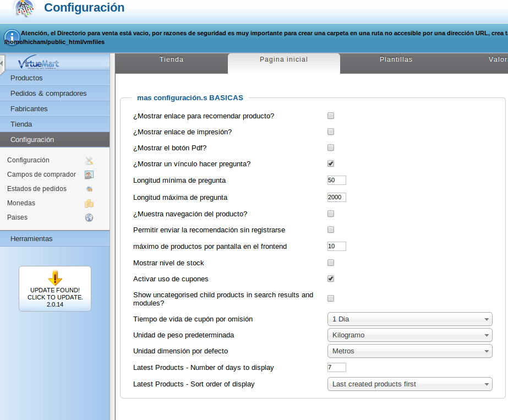Open Configuración submenu link
This screenshot has height=420, width=508.
pyautogui.click(x=28, y=160)
